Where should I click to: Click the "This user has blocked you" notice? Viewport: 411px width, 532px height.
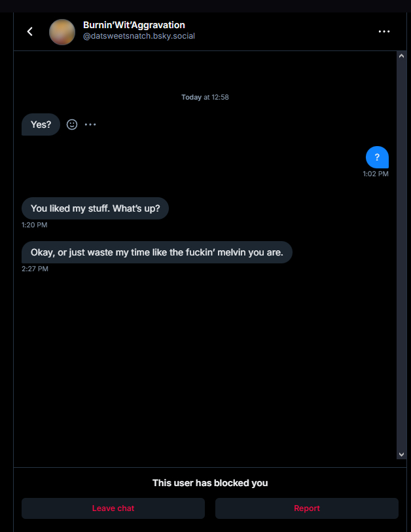pyautogui.click(x=210, y=483)
